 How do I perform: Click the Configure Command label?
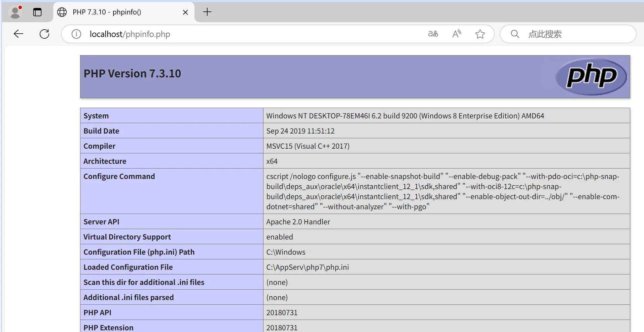point(119,176)
